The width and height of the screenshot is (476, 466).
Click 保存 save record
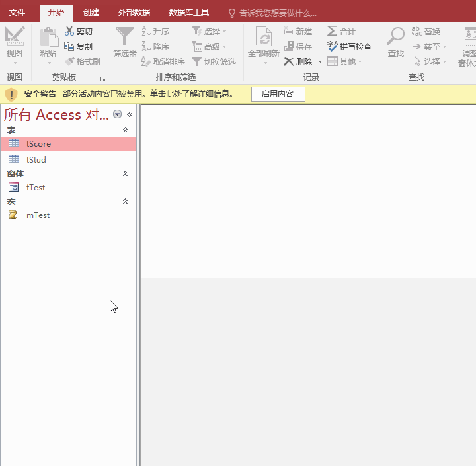298,46
